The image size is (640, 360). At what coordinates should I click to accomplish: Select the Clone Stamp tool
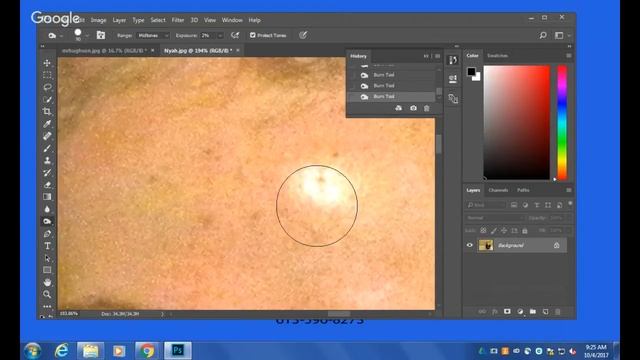point(47,160)
